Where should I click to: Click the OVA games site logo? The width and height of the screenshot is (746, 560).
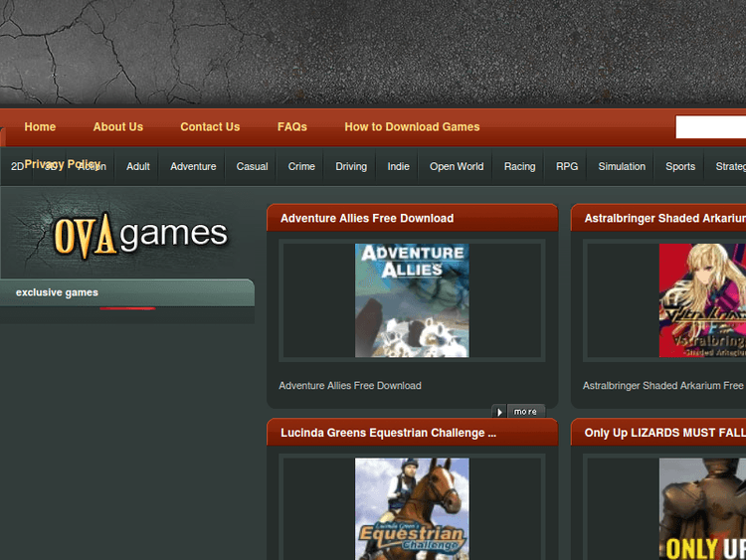[x=139, y=235]
